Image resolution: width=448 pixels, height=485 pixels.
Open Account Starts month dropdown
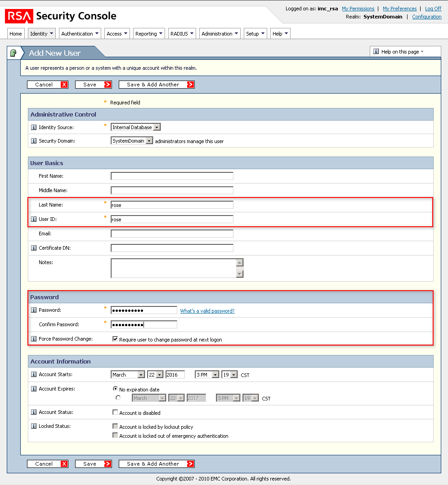pos(128,375)
